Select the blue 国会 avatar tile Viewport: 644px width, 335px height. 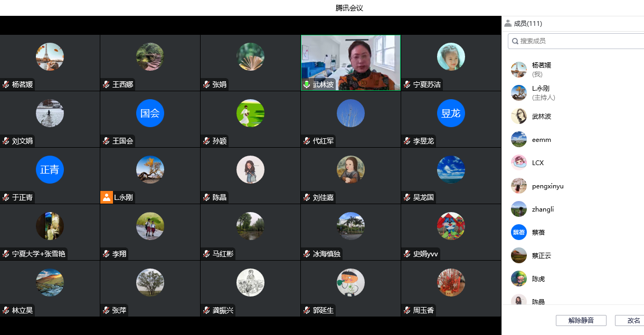[x=150, y=113]
